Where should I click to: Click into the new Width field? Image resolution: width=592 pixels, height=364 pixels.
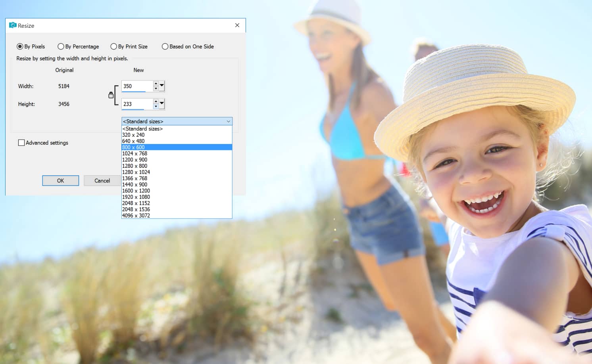pos(137,86)
